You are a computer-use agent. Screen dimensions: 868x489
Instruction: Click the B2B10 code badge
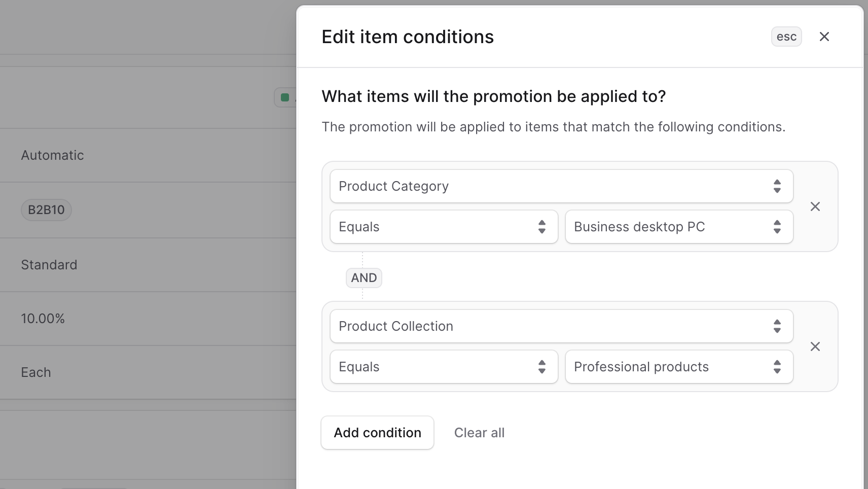pyautogui.click(x=46, y=210)
